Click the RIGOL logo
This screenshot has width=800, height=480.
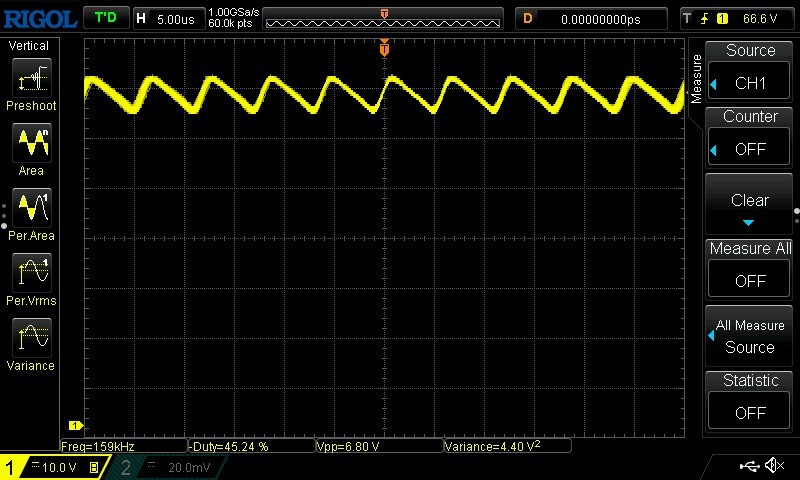tap(40, 19)
